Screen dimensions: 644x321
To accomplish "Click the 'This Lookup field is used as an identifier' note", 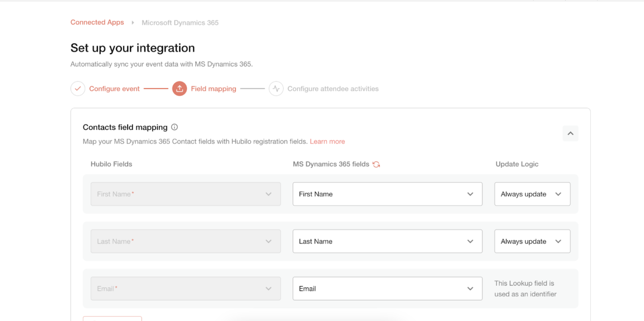I will [525, 289].
